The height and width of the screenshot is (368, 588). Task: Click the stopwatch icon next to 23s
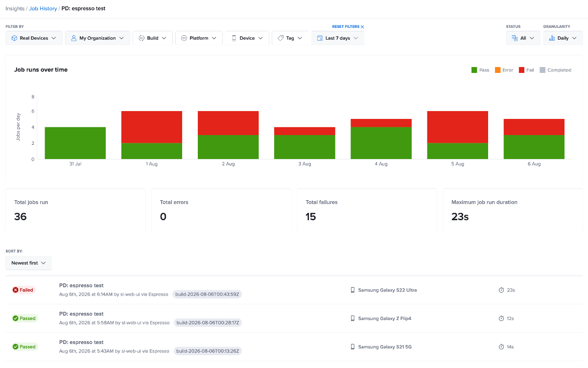tap(501, 290)
